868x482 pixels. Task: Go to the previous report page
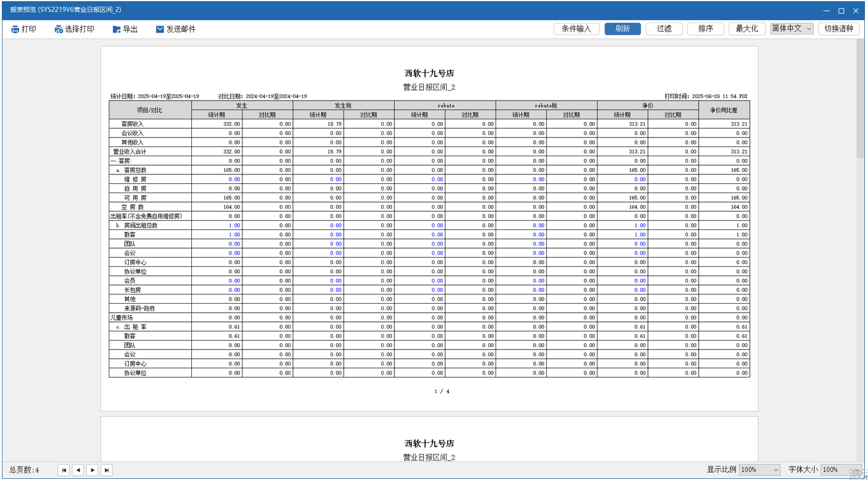coord(78,470)
